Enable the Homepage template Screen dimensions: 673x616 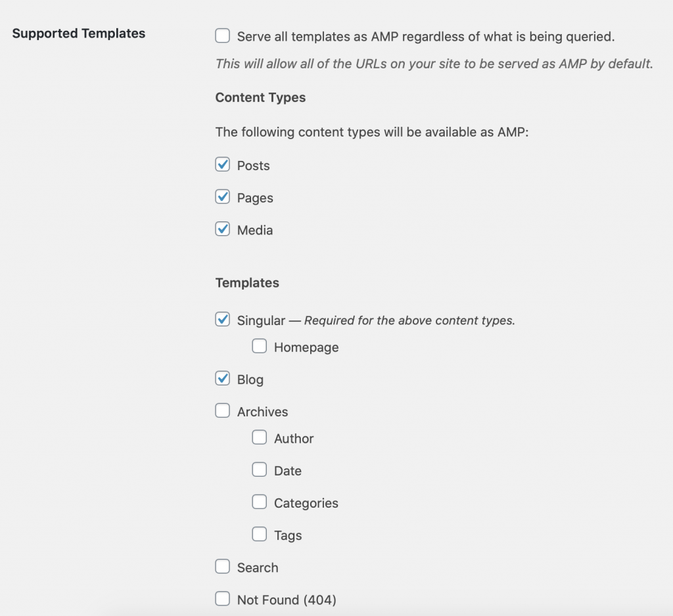tap(260, 346)
